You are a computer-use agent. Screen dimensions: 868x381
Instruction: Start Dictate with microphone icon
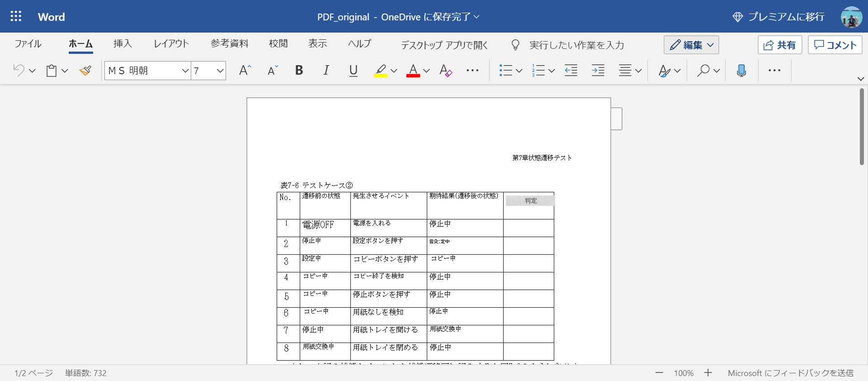pos(741,70)
